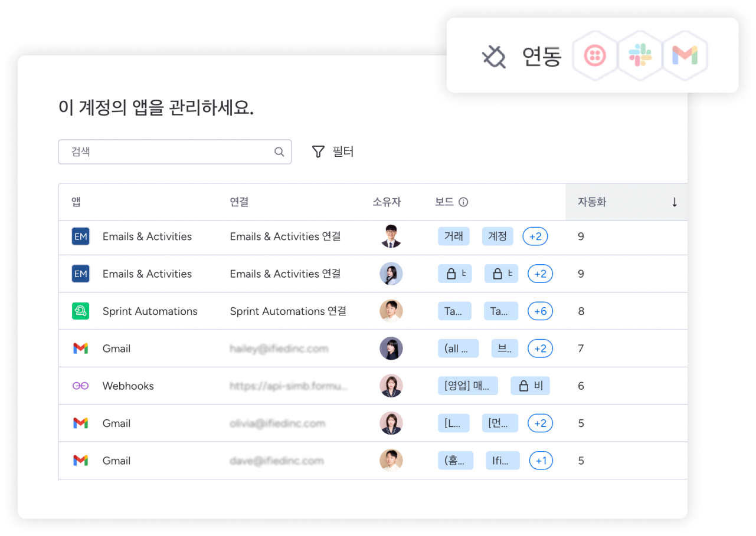The height and width of the screenshot is (536, 756).
Task: Click the 앱 column header
Action: click(76, 202)
